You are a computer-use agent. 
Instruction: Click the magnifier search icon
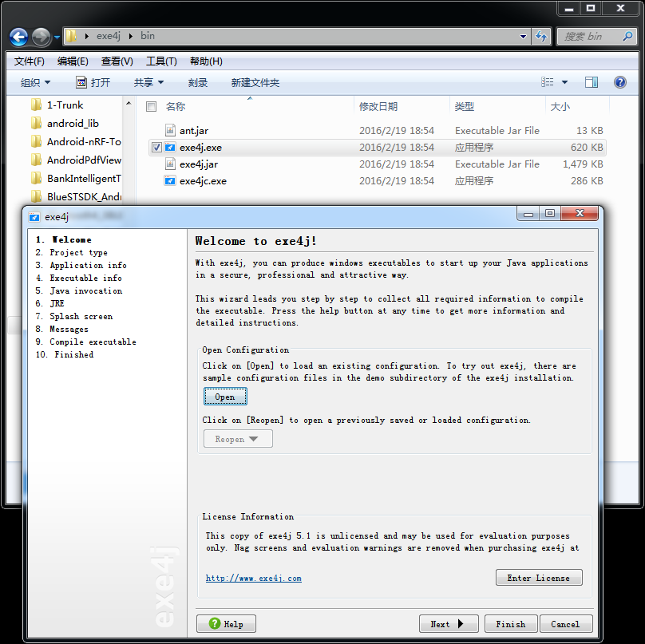click(627, 36)
